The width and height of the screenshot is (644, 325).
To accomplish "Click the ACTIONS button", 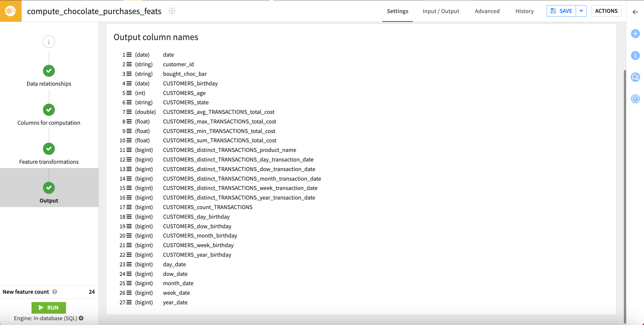I will coord(606,11).
